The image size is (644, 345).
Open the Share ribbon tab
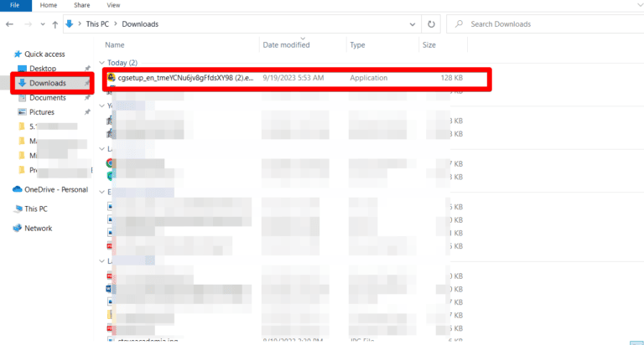pos(81,5)
